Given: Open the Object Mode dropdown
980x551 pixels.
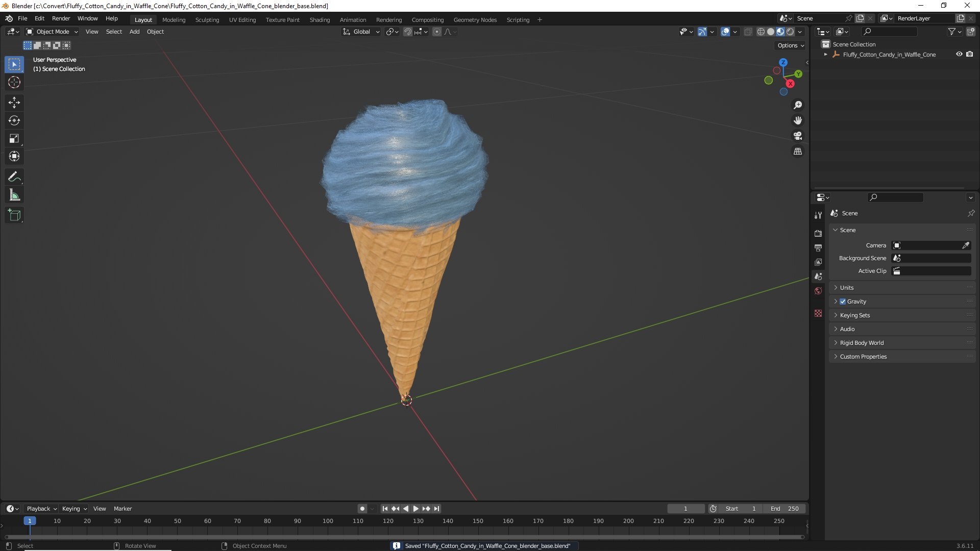Looking at the screenshot, I should tap(52, 32).
